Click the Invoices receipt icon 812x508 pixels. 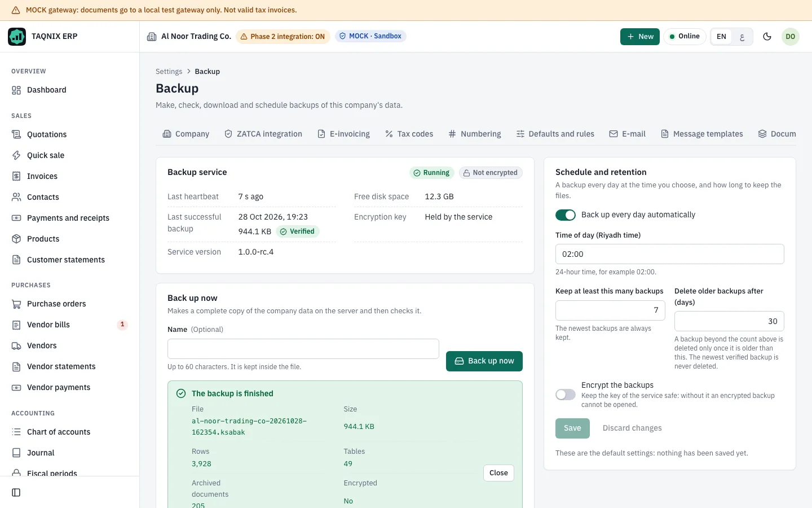16,177
